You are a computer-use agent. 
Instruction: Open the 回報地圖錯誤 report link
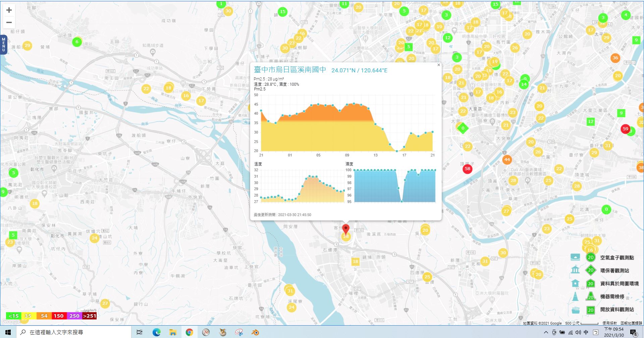pyautogui.click(x=631, y=323)
